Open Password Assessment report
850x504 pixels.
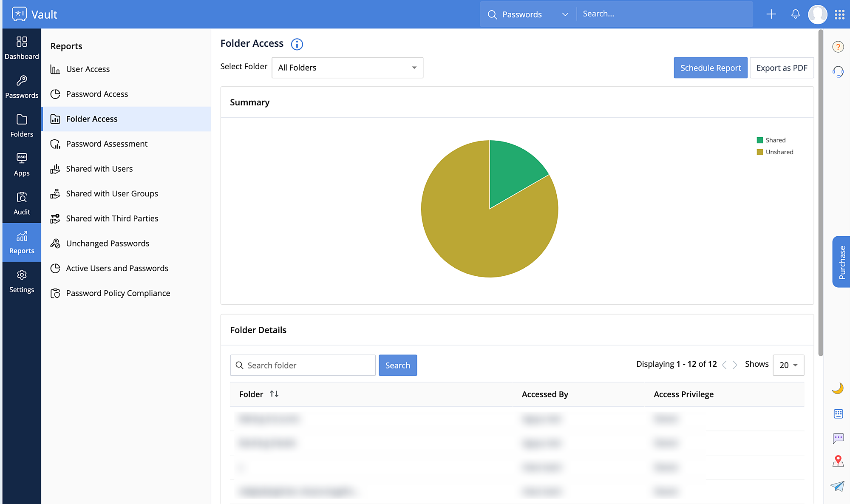107,144
